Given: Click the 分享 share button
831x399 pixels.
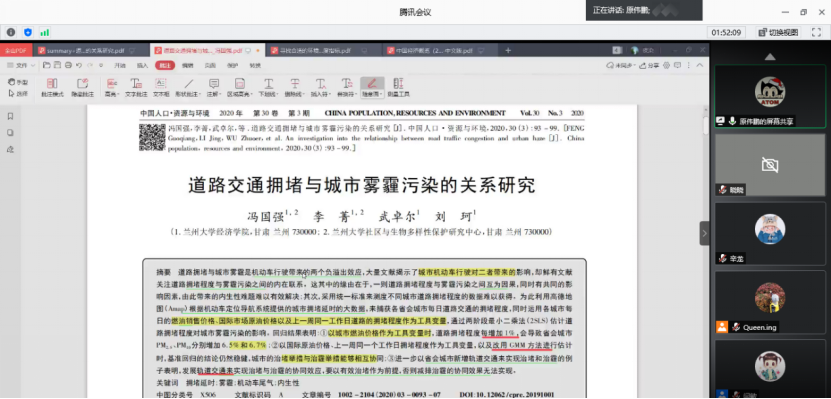Looking at the screenshot, I should click(649, 65).
